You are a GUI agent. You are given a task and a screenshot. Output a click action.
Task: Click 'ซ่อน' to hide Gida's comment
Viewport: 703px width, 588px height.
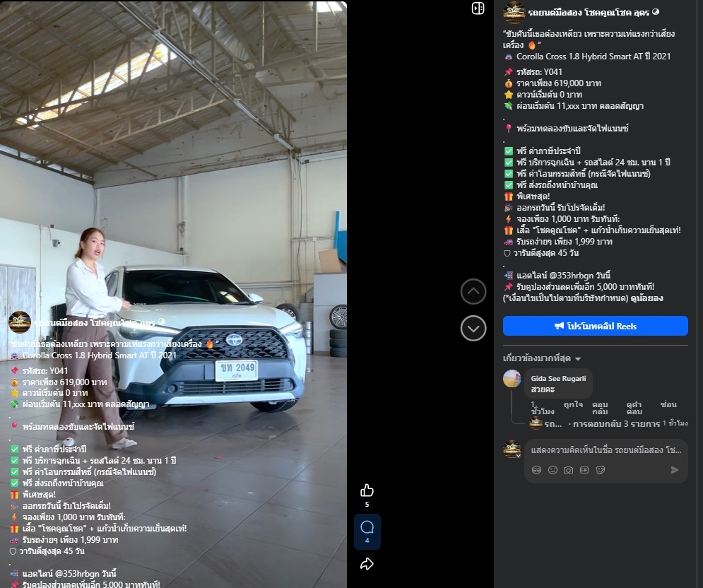(668, 404)
